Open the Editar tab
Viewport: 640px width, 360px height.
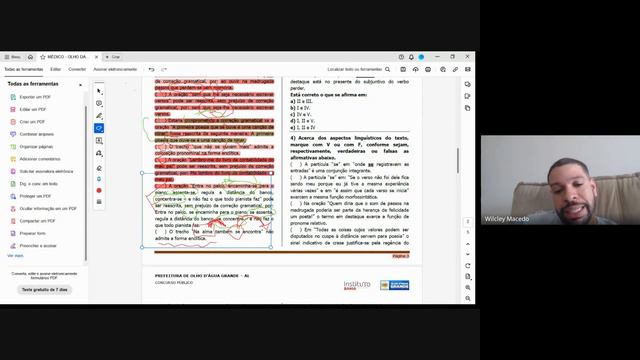click(56, 69)
